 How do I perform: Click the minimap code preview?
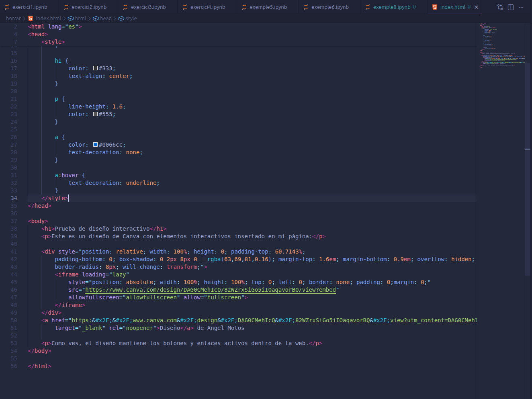[x=500, y=45]
